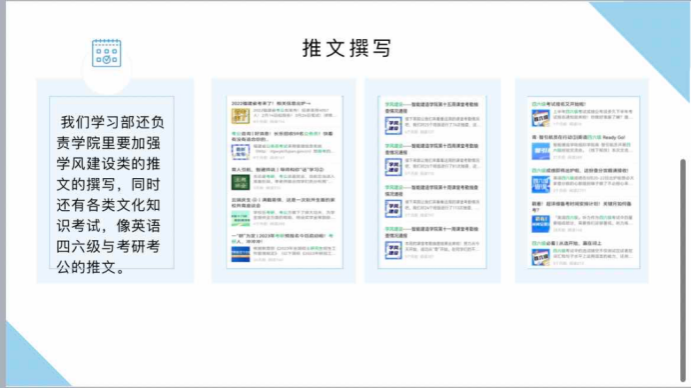Viewport: 692px width, 389px height.
Task: Open the 四六级 Ready Go article title
Action: click(x=578, y=137)
